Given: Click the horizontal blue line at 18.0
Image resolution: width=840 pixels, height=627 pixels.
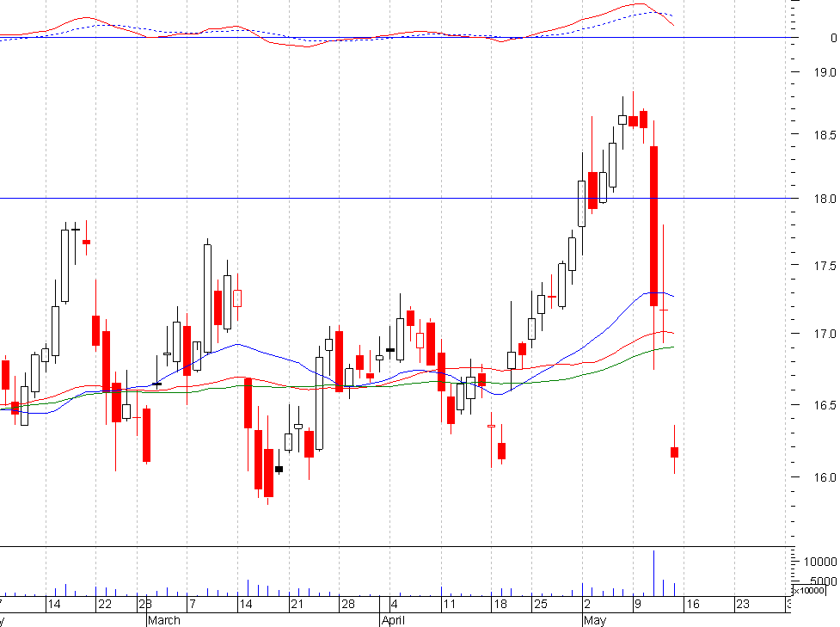Looking at the screenshot, I should (x=396, y=199).
